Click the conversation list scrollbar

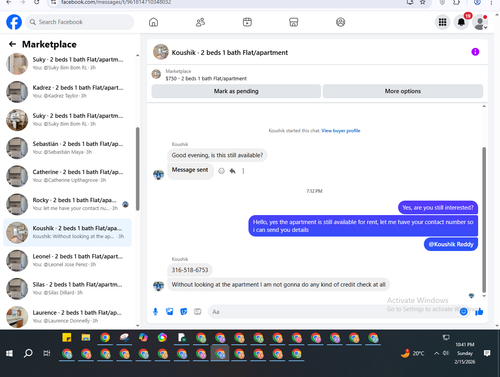tap(137, 169)
